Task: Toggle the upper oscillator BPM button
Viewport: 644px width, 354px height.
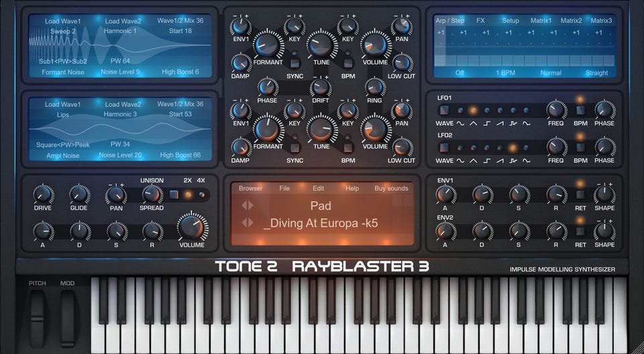Action: (x=348, y=63)
